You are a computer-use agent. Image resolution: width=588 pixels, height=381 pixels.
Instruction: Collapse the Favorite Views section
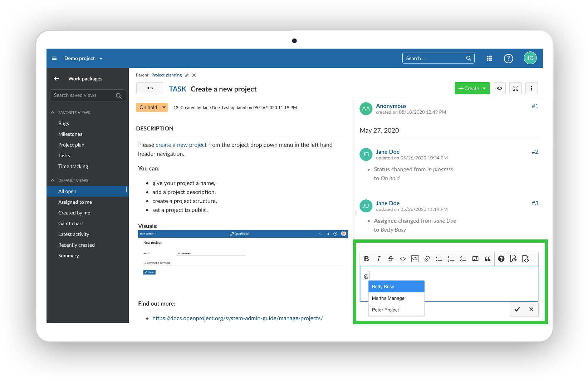[x=53, y=113]
